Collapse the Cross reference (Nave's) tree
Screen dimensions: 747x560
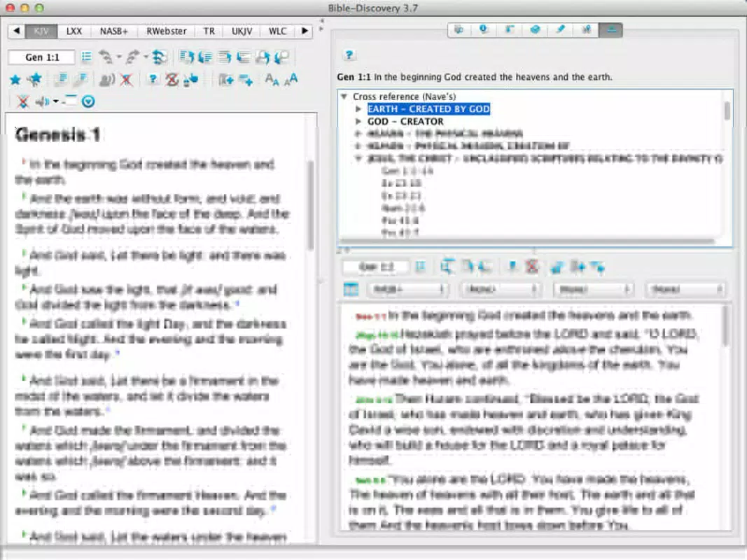[x=344, y=97]
